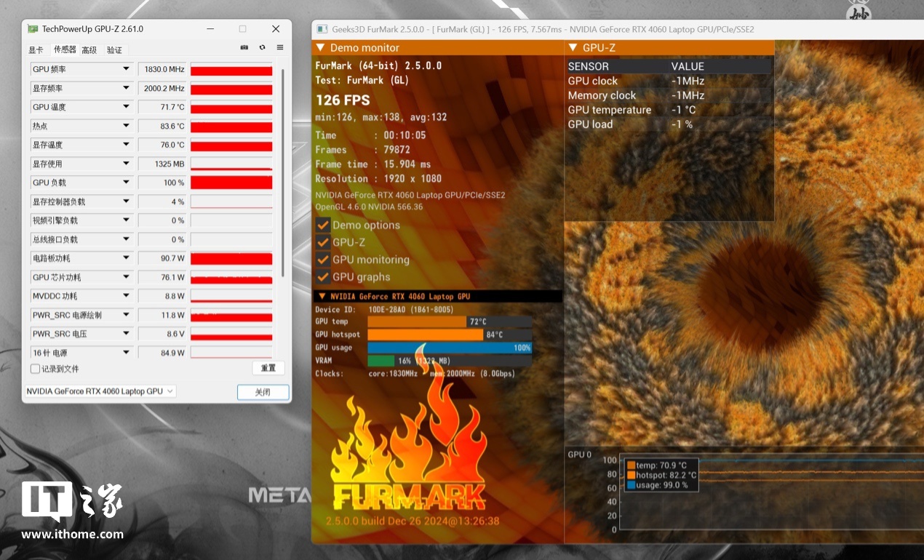Enable the 记录到文件 log checkbox
Image resolution: width=924 pixels, height=560 pixels.
(35, 369)
